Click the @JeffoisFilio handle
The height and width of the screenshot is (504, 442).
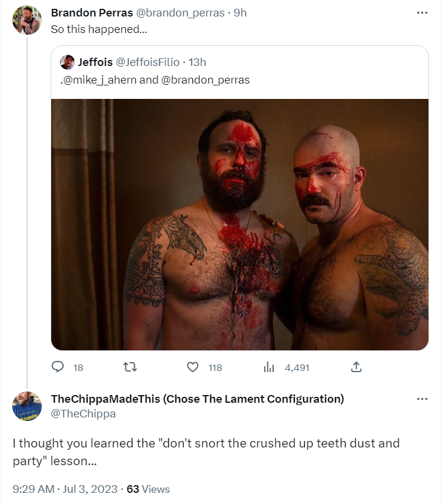(147, 62)
